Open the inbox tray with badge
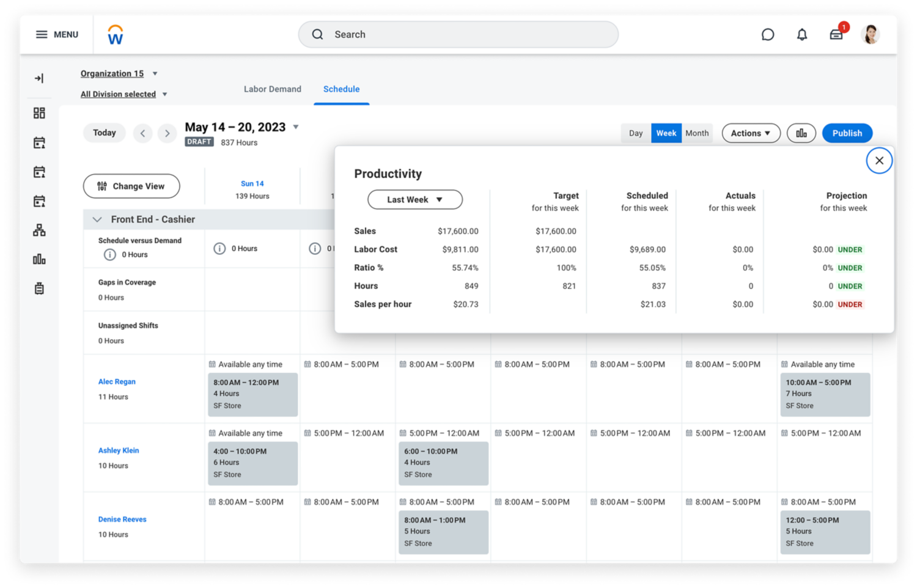This screenshot has height=588, width=917. tap(836, 35)
